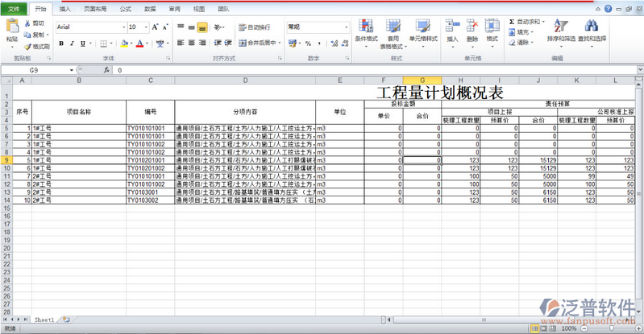Switch to the Insert (插入) ribbon tab
Viewport: 644px width, 334px height.
click(65, 8)
